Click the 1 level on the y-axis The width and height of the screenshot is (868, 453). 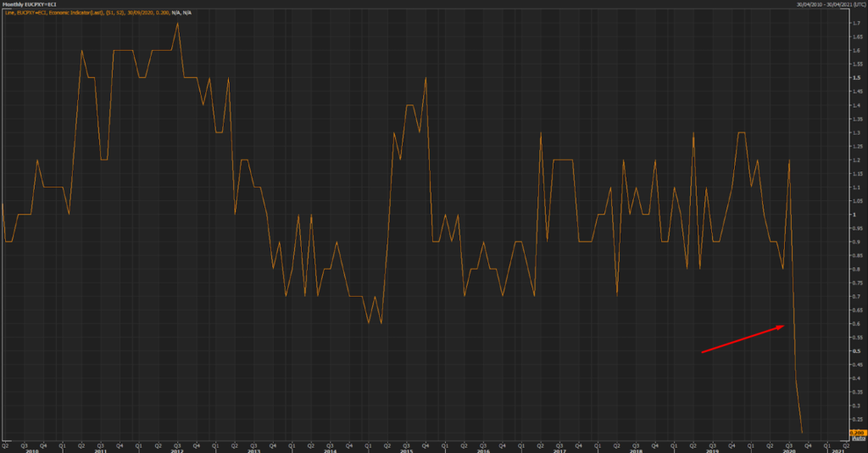(854, 214)
